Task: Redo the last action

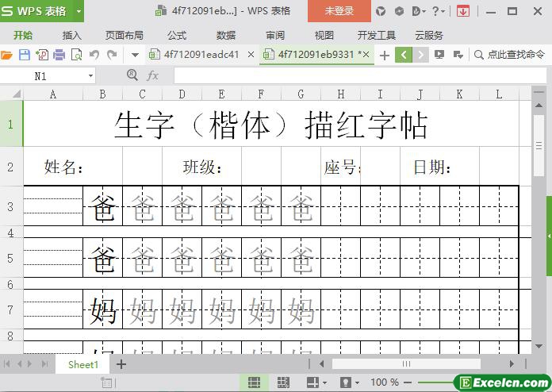Action: [112, 55]
